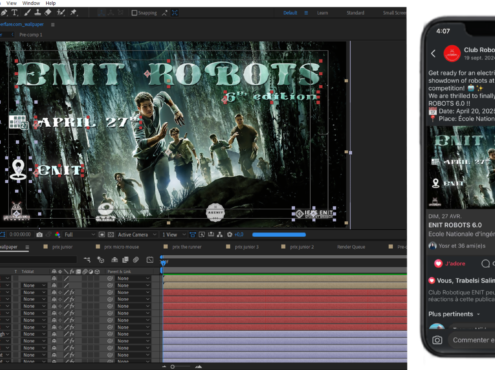Select the Puppet Pin tool
Viewport: 495px width, 370px height.
(x=73, y=13)
